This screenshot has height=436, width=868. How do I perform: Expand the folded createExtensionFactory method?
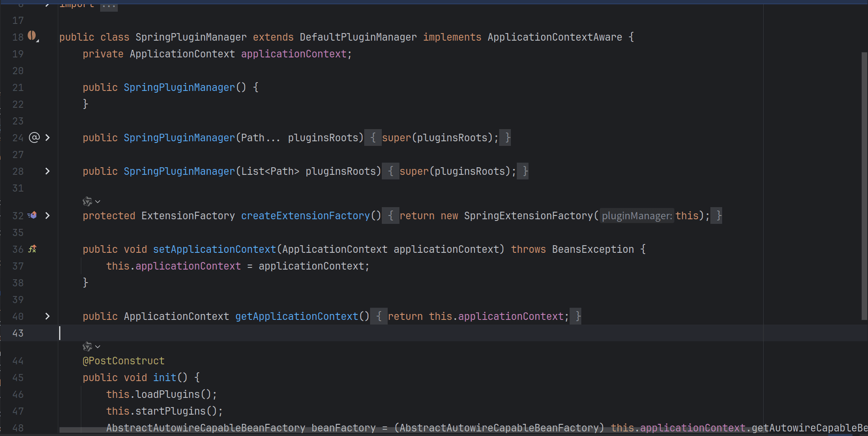[47, 215]
